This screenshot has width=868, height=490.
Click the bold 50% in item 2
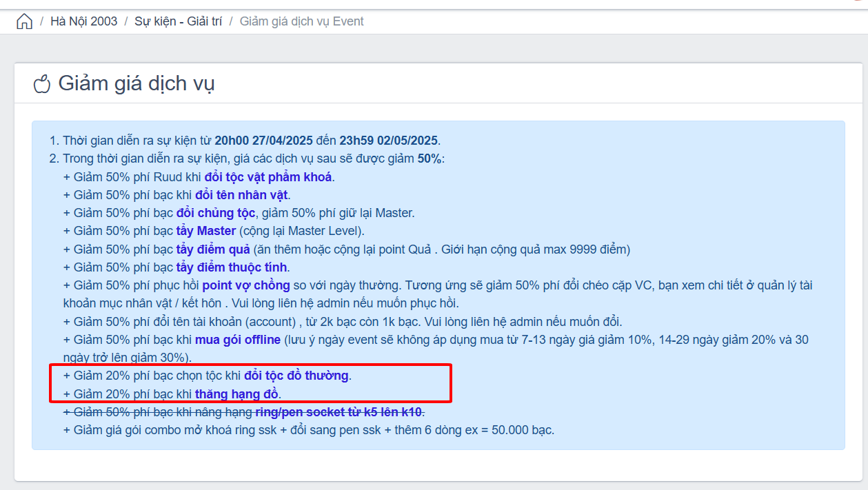coord(430,159)
